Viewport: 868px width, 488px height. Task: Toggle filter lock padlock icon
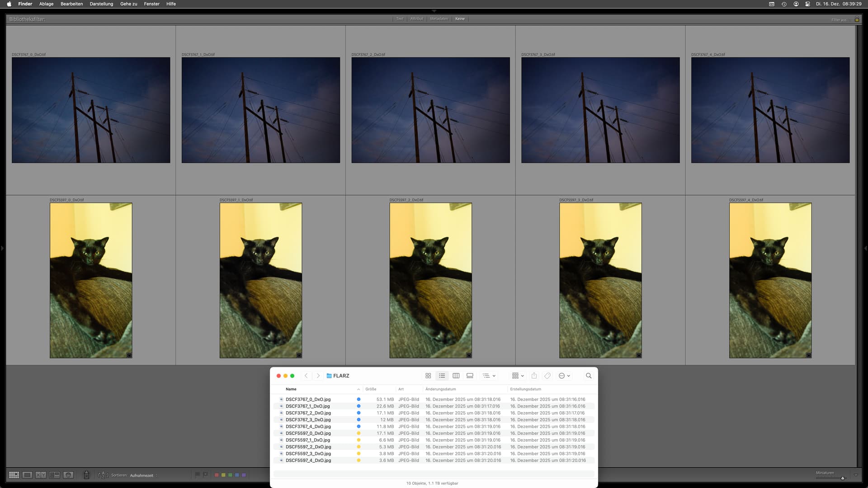(x=857, y=19)
